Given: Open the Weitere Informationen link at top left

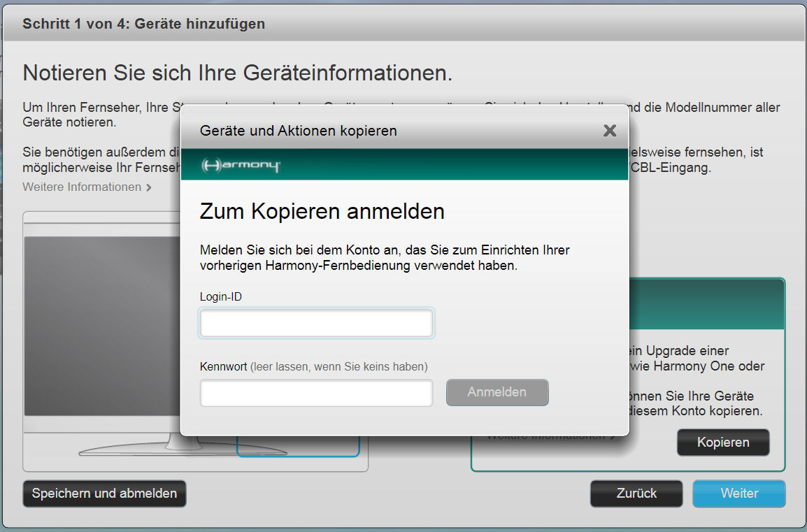Looking at the screenshot, I should 82,187.
